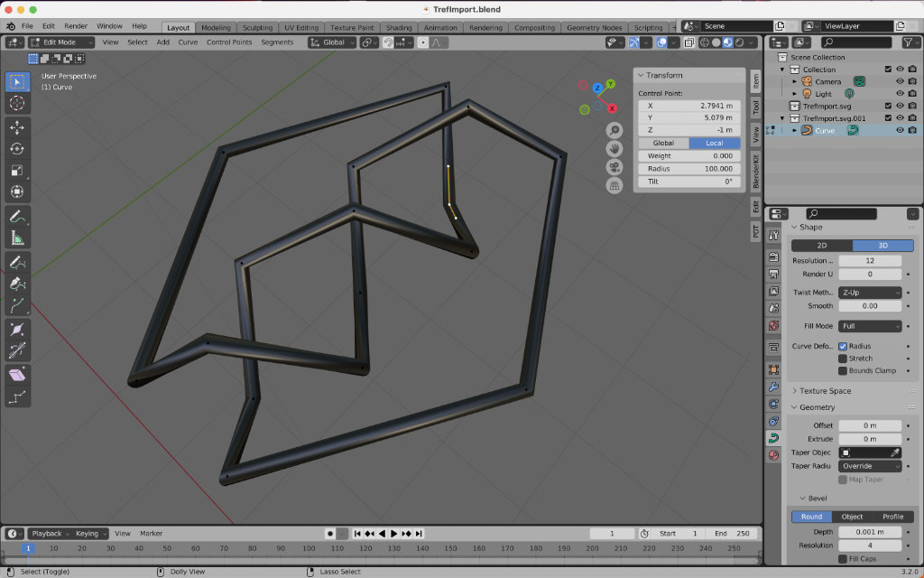Toggle camera view gizmo icon
Viewport: 924px width, 578px height.
pos(614,167)
